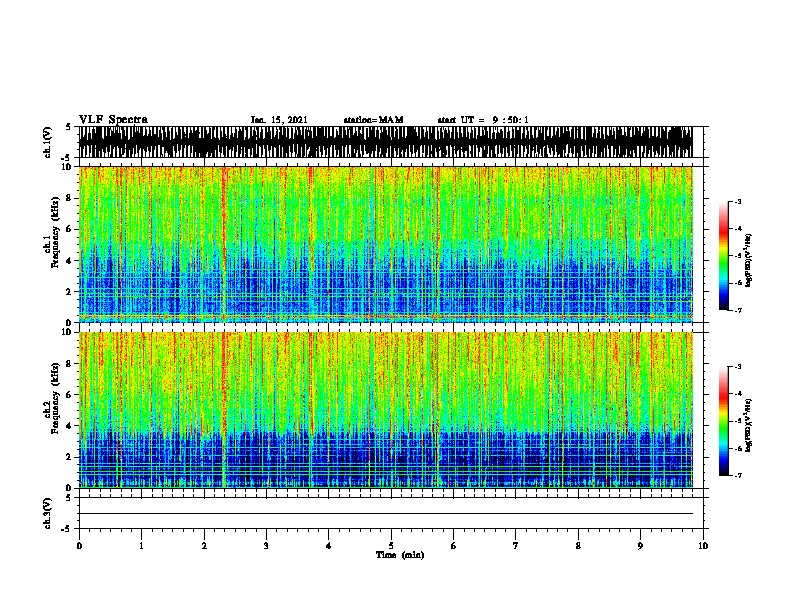Screen dimensions: 792x612
Task: Click the "5" tick on the time axis
Action: 391,546
